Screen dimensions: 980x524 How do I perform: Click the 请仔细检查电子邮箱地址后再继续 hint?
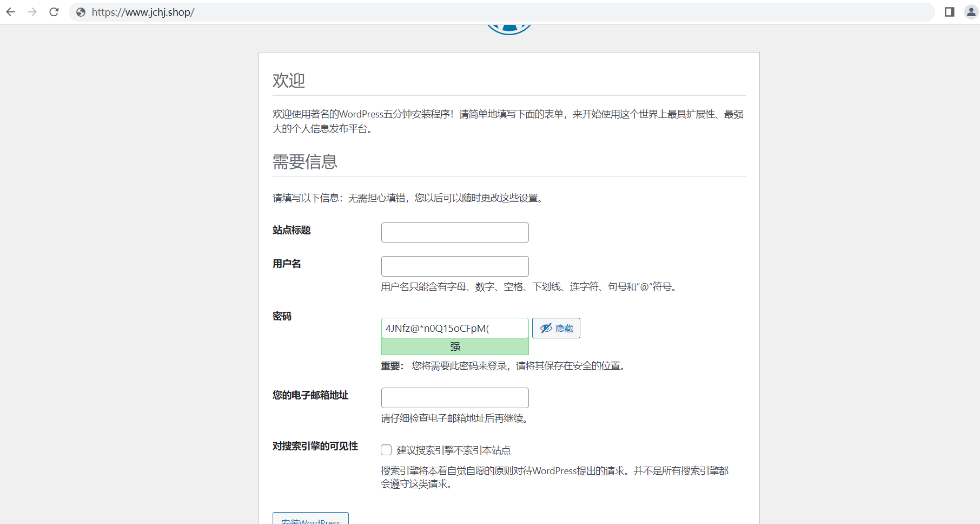pyautogui.click(x=455, y=418)
